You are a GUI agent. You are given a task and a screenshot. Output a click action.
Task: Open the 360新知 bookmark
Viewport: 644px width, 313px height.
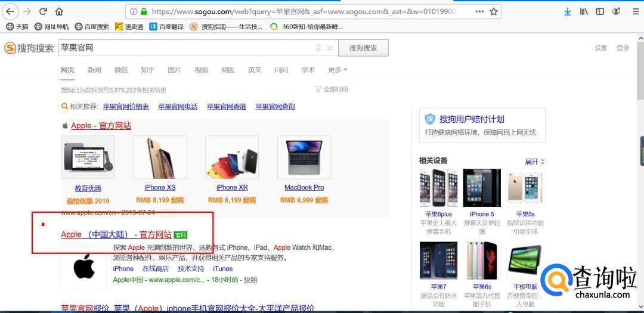click(306, 27)
